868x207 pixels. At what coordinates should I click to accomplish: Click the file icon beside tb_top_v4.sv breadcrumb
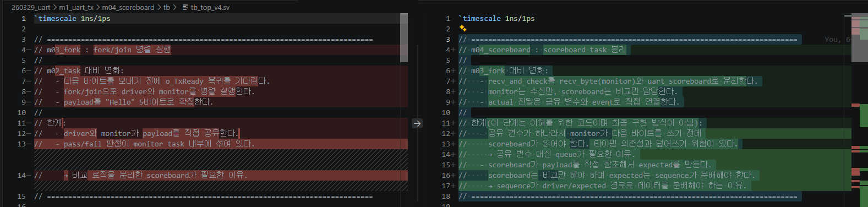click(185, 7)
